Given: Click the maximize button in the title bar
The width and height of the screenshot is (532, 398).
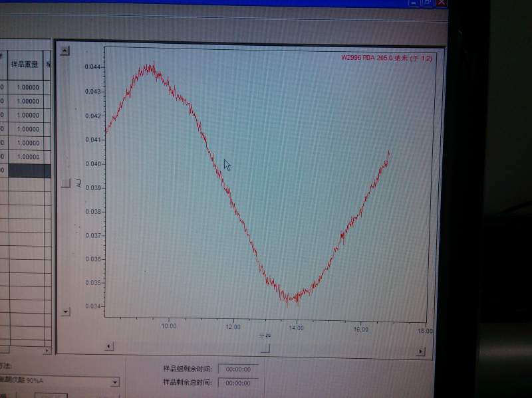Looking at the screenshot, I should [427, 3].
